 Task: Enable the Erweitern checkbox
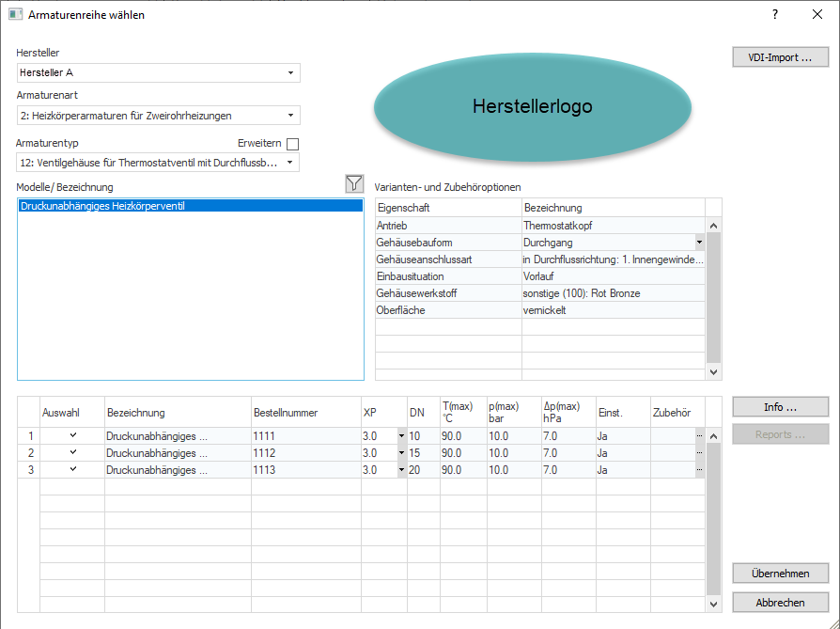tap(292, 144)
